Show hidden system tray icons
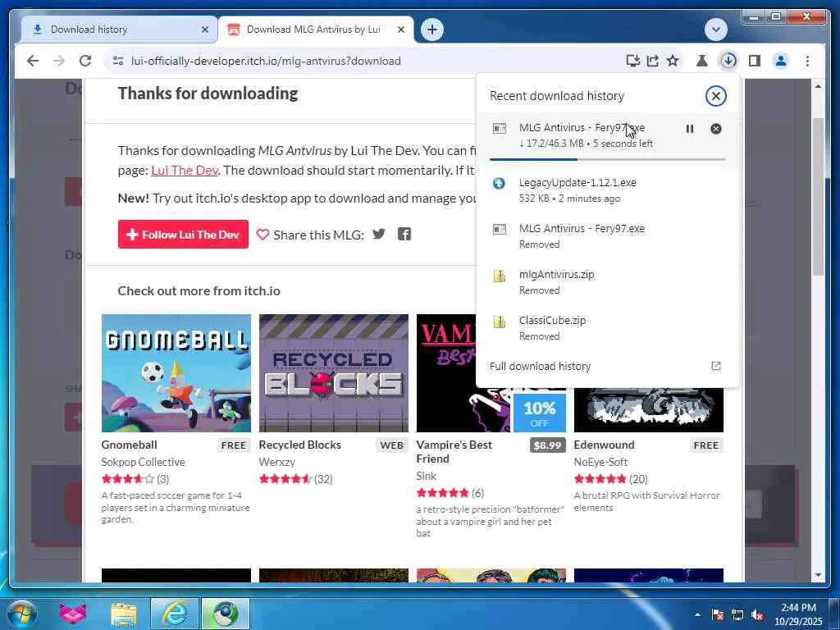Viewport: 840px width, 630px height. 697,614
